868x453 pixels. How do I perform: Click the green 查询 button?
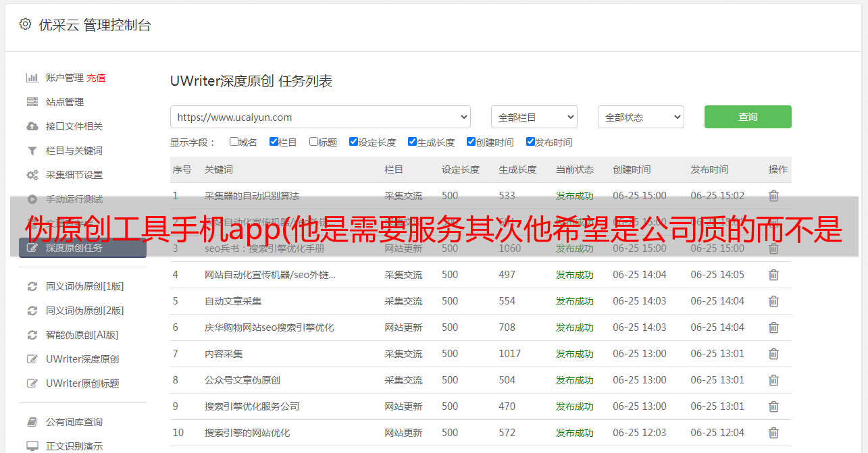[x=747, y=117]
